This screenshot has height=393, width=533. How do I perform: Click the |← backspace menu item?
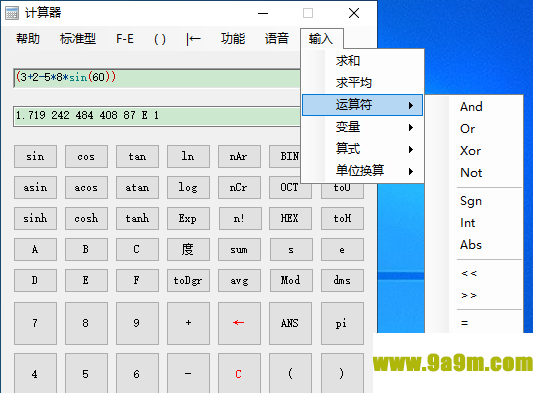click(x=193, y=39)
